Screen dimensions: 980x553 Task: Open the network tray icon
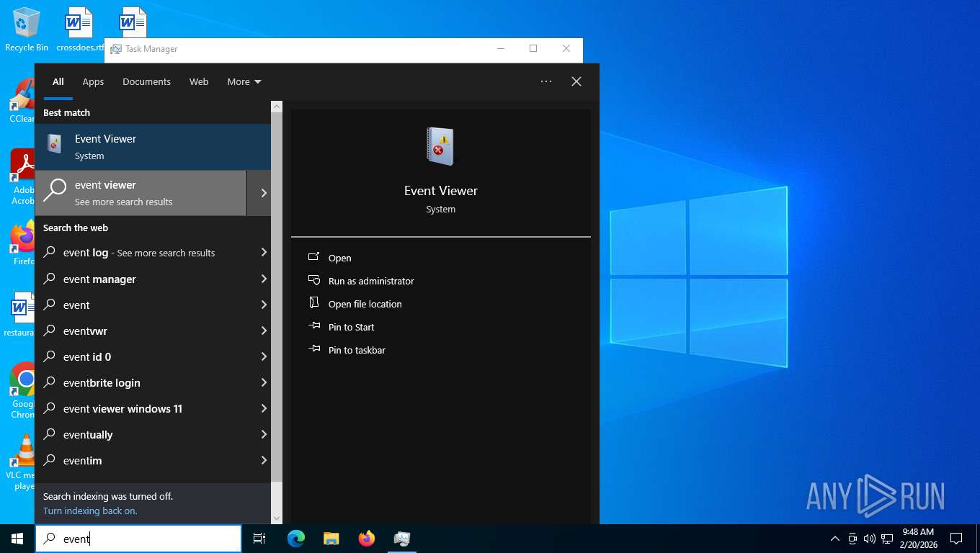[x=887, y=539]
